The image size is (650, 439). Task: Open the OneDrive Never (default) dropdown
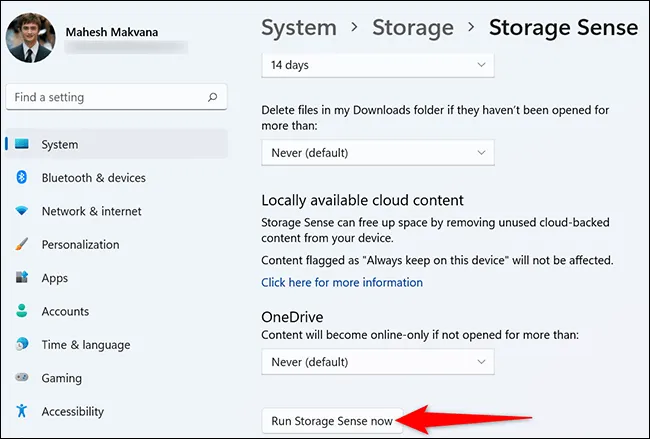point(378,361)
